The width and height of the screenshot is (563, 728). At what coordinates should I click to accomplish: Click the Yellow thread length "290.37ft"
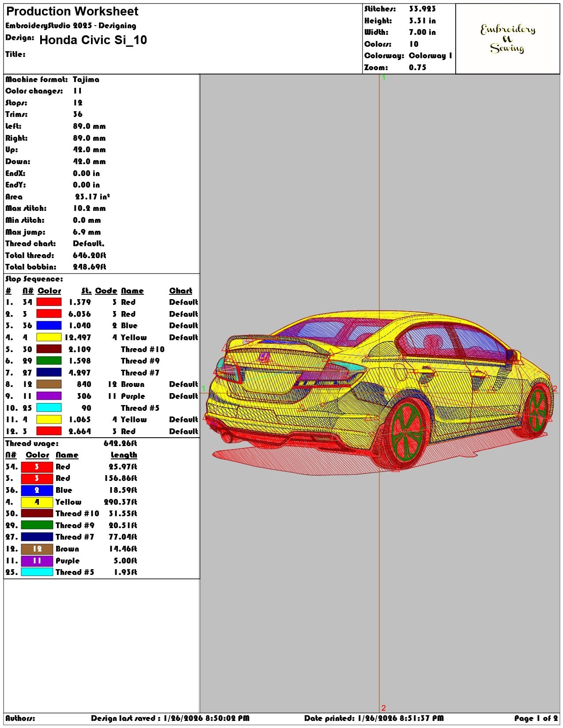(x=121, y=502)
